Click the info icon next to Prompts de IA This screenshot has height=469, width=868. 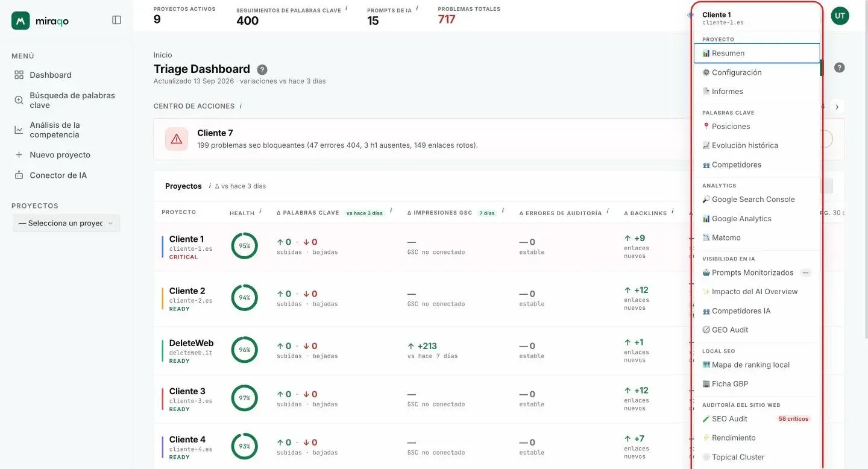[x=417, y=8]
